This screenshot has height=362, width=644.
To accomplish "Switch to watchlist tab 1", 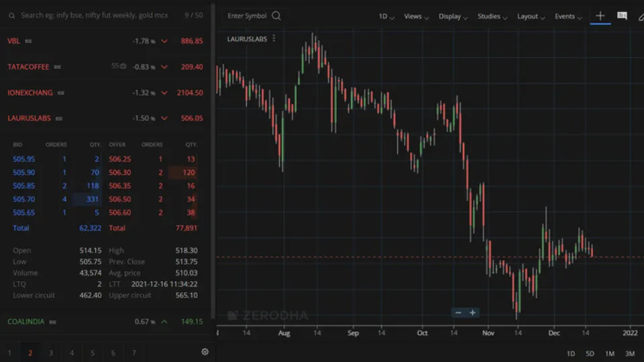I will (x=9, y=353).
